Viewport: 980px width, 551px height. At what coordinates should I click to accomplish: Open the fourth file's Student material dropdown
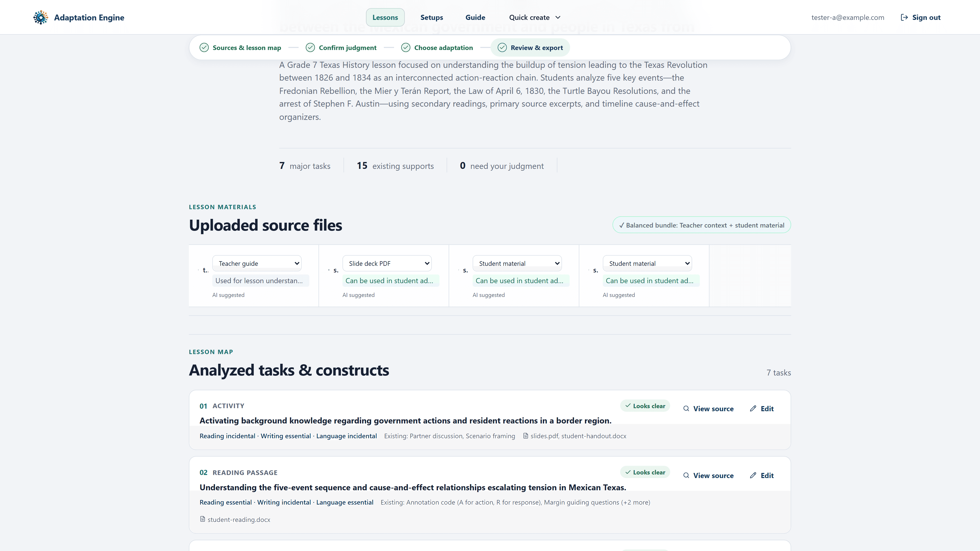(x=647, y=263)
